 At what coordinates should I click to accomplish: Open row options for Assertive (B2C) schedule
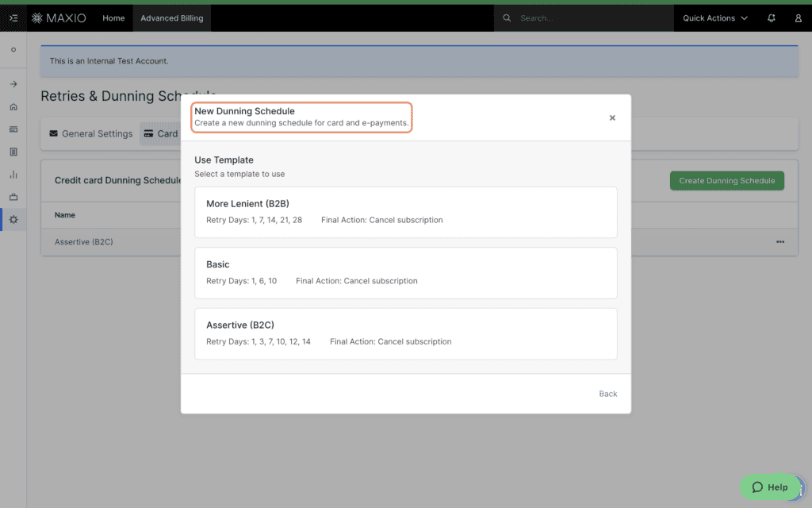point(780,241)
